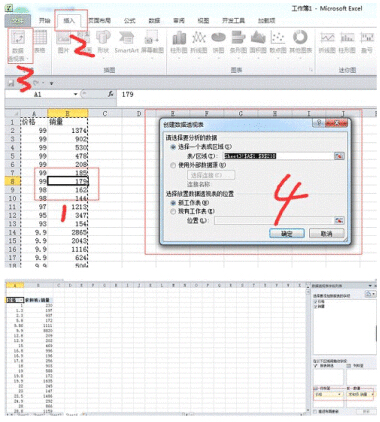Image resolution: width=380 pixels, height=422 pixels.
Task: Switch to the 插入 ribbon tab
Action: [x=69, y=21]
